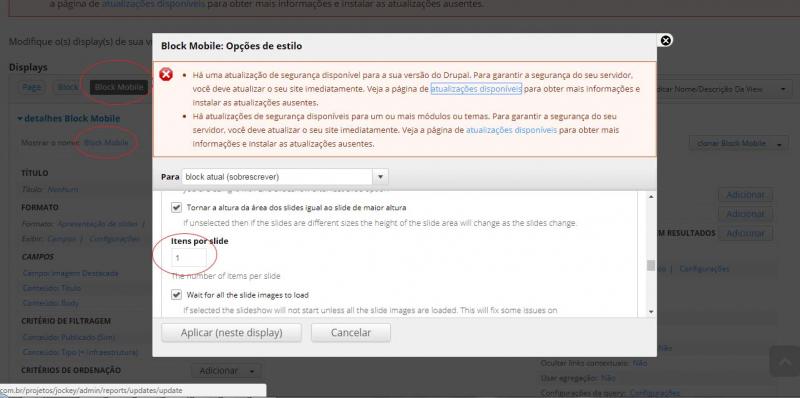Switch to the Page display tab
The image size is (800, 398).
click(x=32, y=88)
